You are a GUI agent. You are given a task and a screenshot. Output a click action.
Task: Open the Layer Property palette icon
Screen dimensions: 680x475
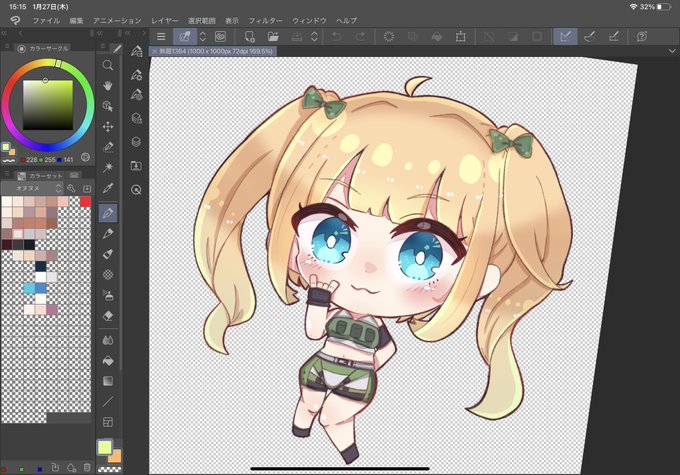[137, 118]
